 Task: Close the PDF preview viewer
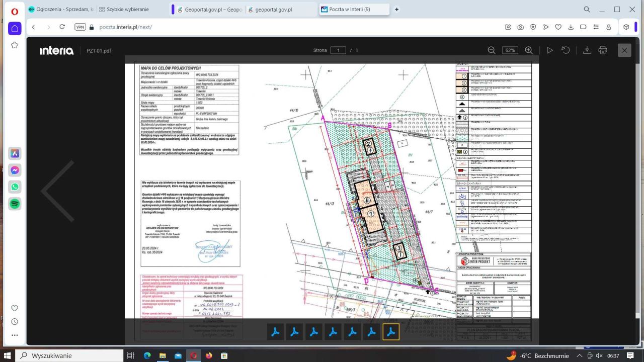pos(624,50)
